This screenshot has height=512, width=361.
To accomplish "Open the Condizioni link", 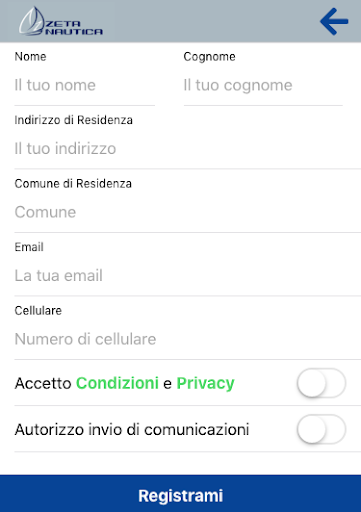I will [x=117, y=383].
